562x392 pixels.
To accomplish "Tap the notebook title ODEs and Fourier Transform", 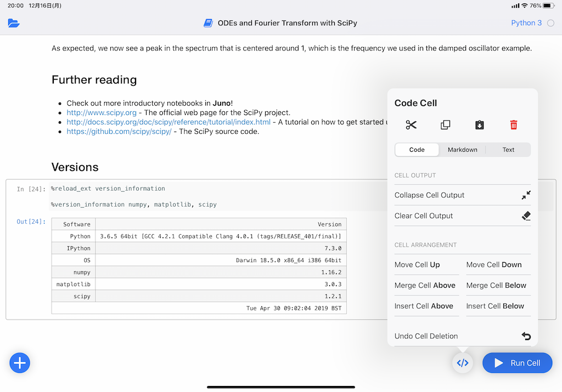I will tap(287, 23).
